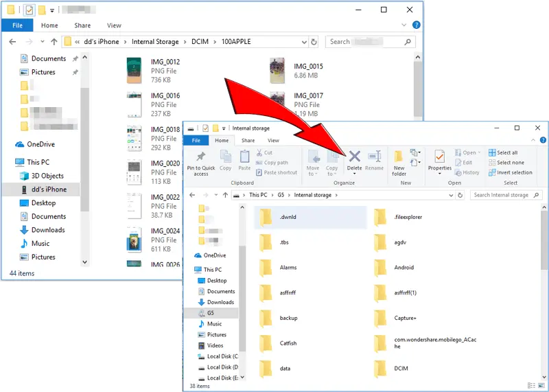Click the Paste ribbon icon
This screenshot has width=549, height=392.
point(244,157)
